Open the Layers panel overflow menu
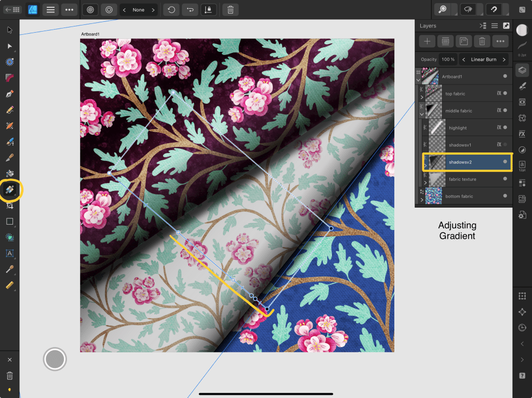Screen dimensions: 532x398 501,41
